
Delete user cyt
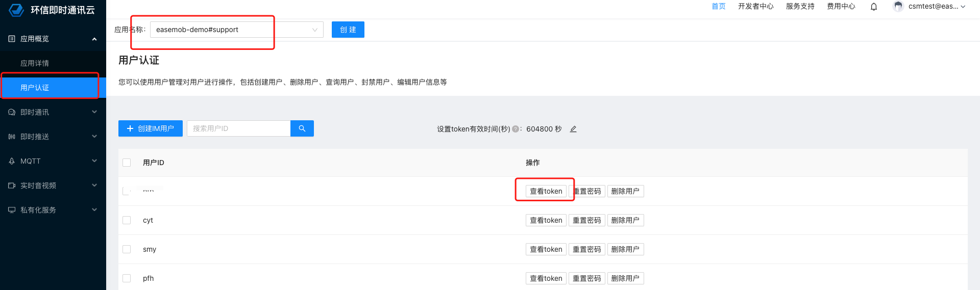pos(625,220)
